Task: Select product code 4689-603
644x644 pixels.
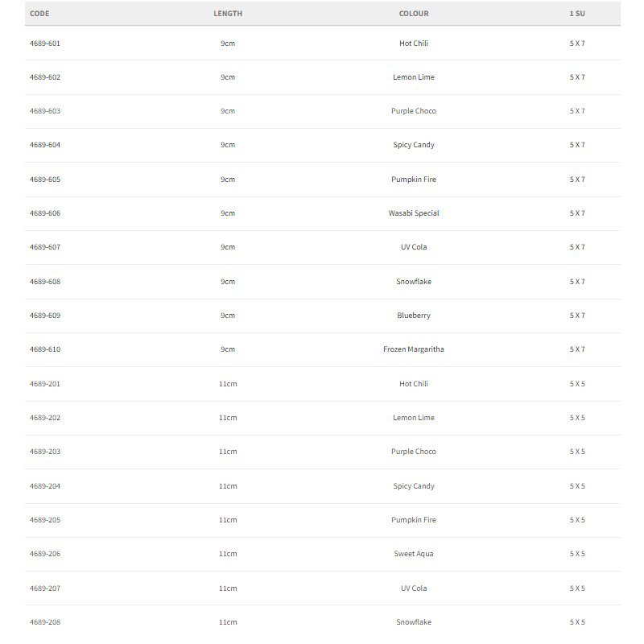Action: coord(45,111)
